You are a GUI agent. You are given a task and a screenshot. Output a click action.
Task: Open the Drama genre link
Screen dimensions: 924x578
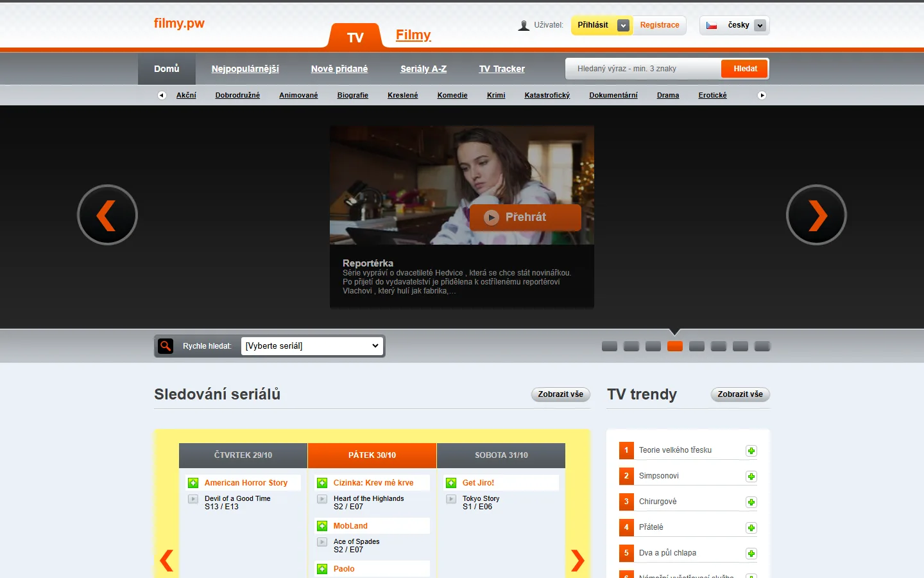668,95
